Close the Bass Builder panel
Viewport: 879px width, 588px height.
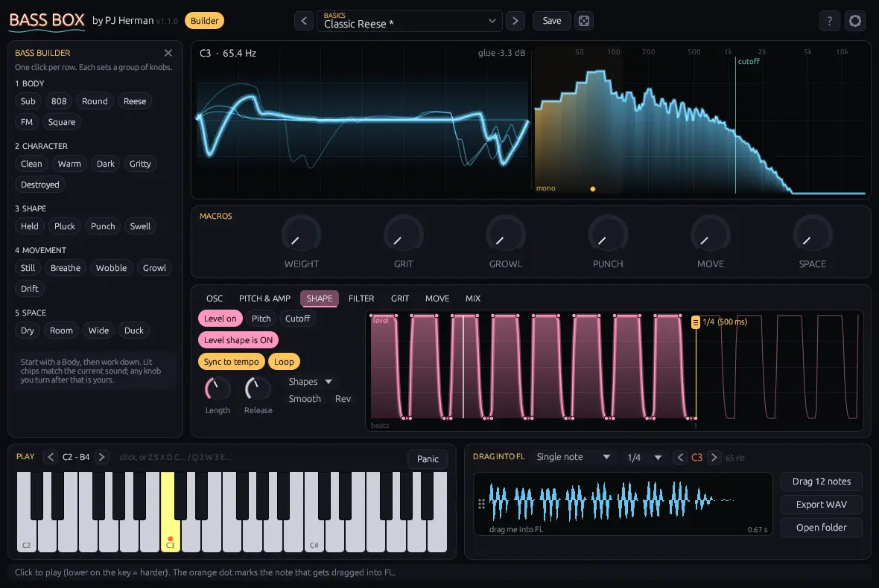pos(168,53)
